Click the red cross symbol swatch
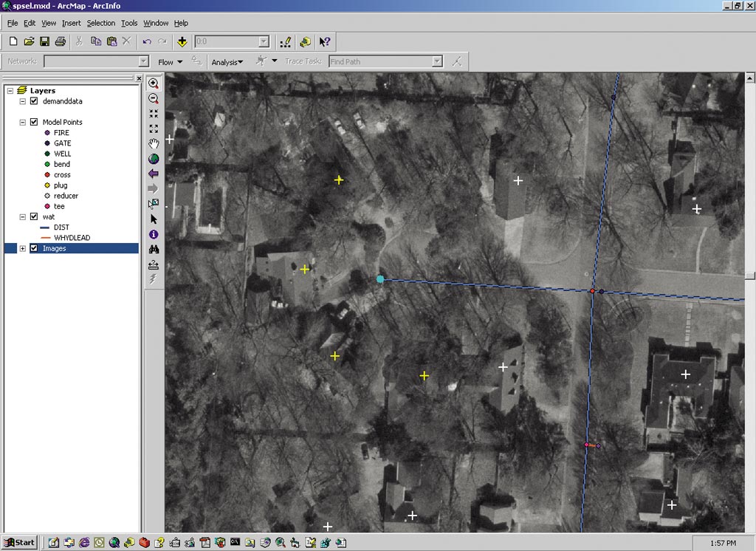 [47, 175]
